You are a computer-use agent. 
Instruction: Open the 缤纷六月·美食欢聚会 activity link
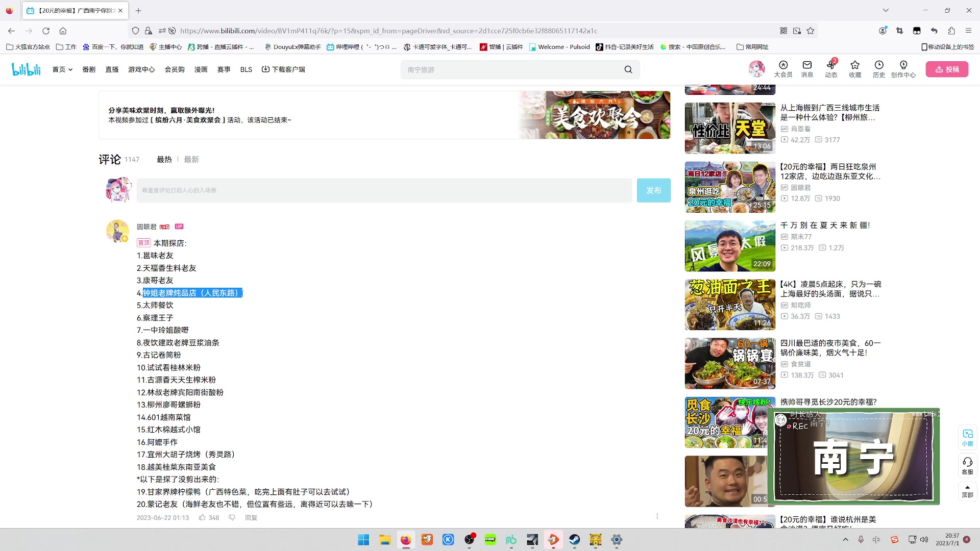(188, 120)
